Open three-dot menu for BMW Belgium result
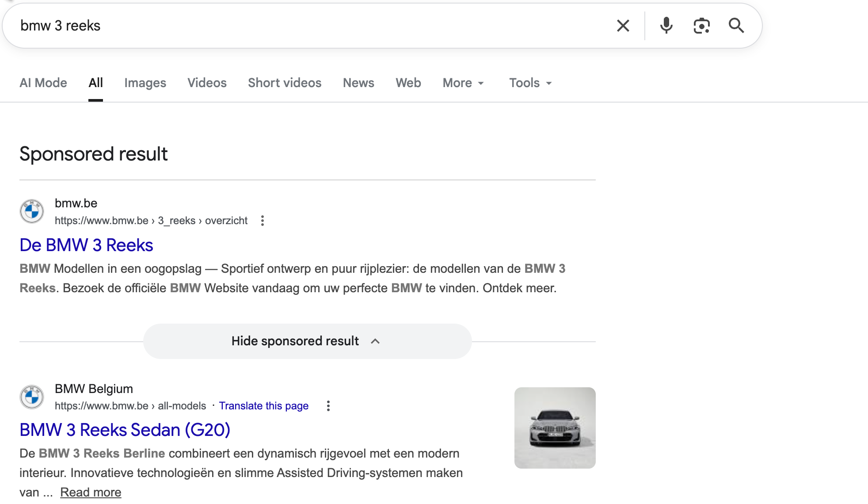 tap(328, 406)
